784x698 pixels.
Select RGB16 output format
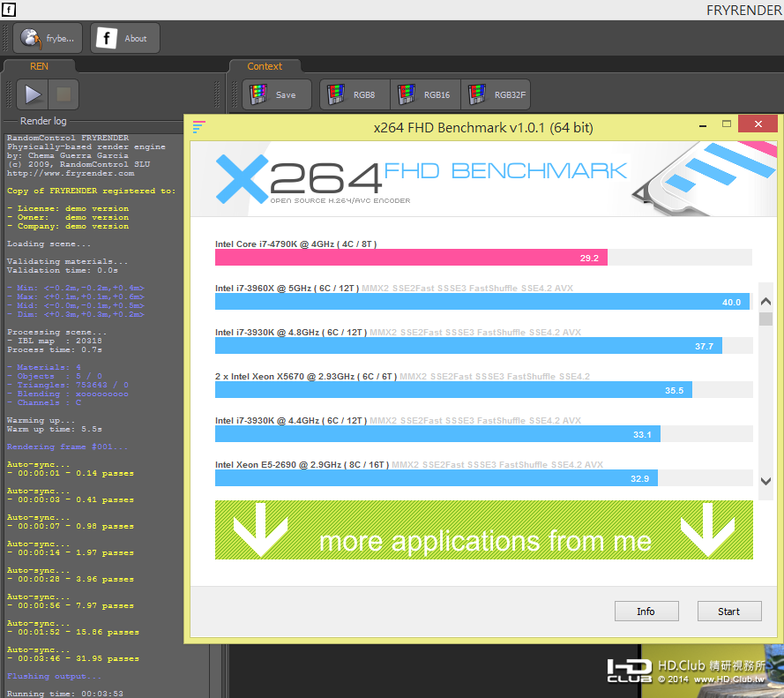[x=425, y=94]
